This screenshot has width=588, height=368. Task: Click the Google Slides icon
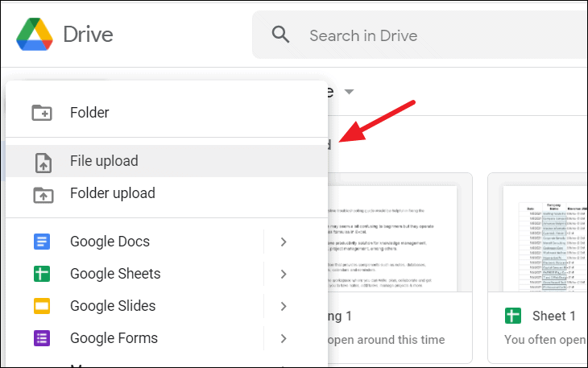(x=42, y=306)
